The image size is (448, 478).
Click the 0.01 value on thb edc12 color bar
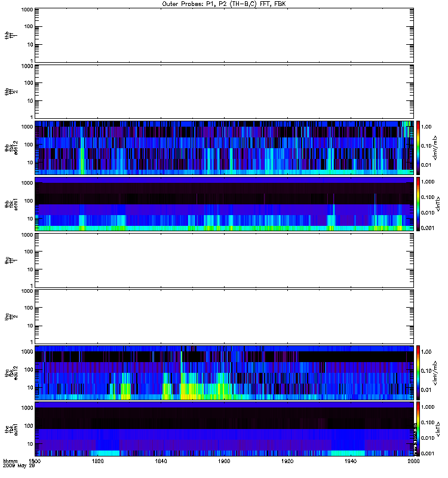(x=426, y=165)
